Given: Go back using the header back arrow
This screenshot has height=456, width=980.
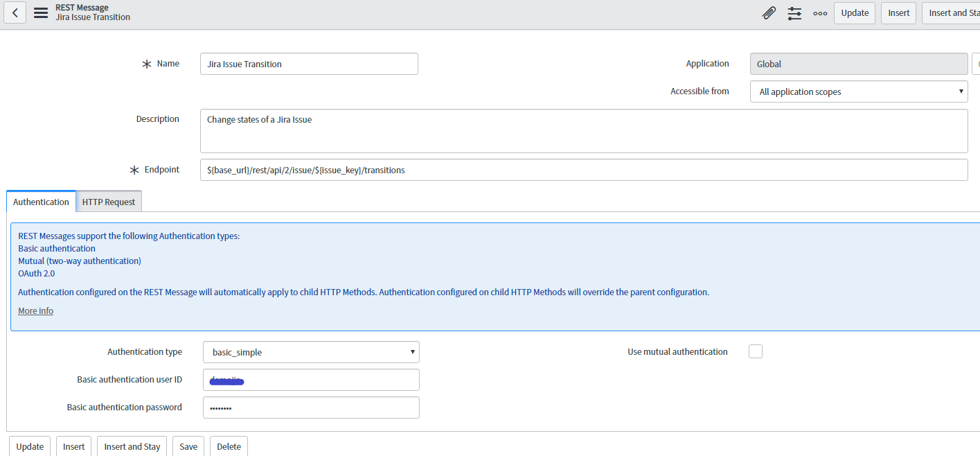Looking at the screenshot, I should pos(15,12).
